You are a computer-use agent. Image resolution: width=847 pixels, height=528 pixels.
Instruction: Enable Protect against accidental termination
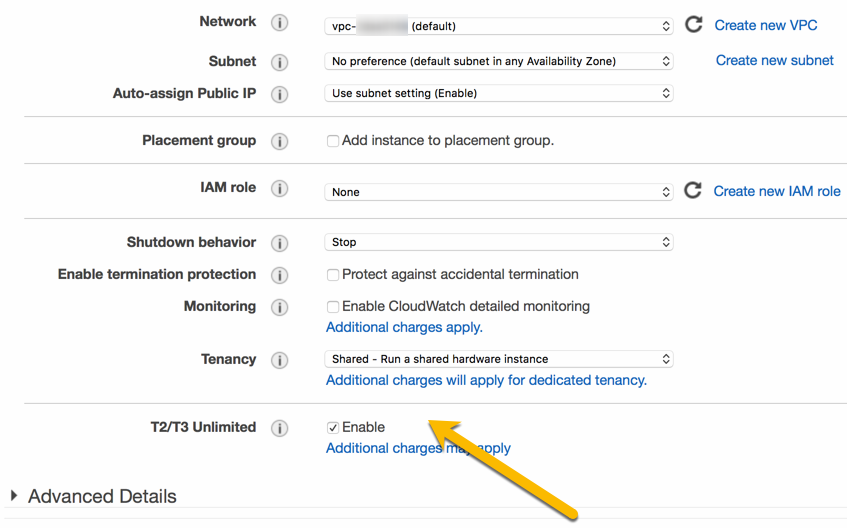[333, 275]
